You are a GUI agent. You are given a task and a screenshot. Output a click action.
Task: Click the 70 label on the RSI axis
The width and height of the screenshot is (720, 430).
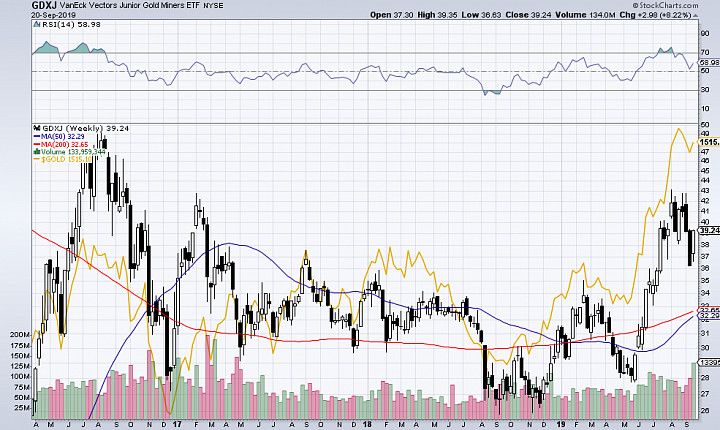704,52
